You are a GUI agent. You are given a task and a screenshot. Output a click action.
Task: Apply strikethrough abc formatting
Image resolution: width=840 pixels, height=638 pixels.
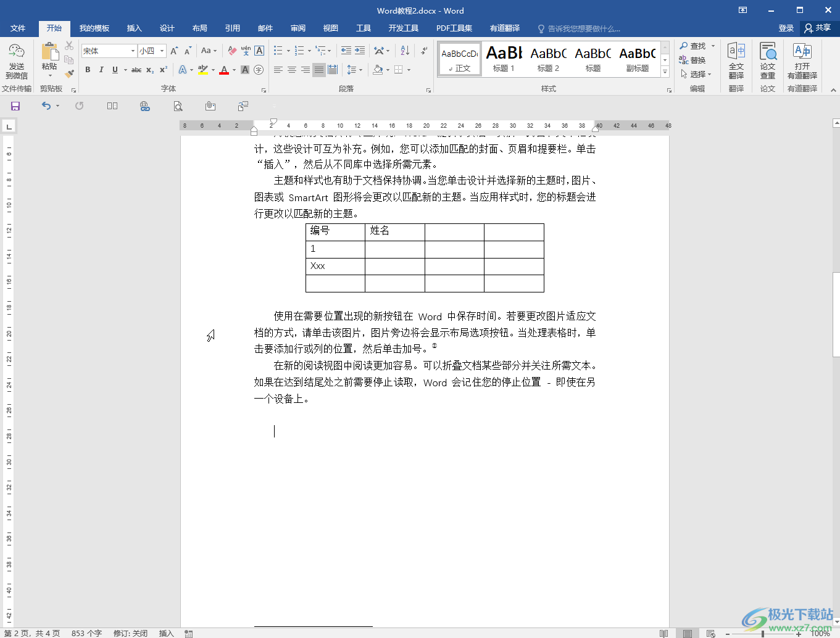136,70
